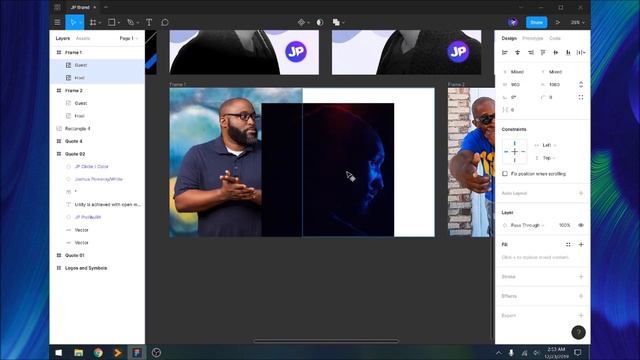Switch to the Layers tab

(x=62, y=38)
